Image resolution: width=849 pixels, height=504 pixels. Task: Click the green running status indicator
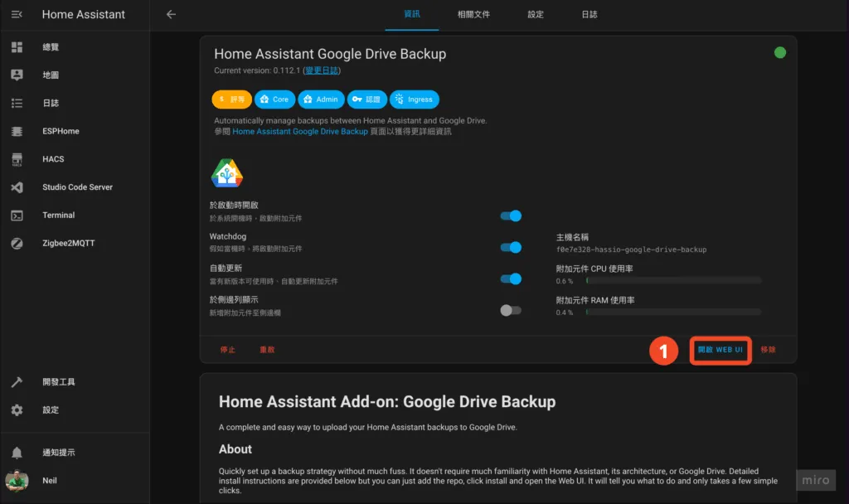pyautogui.click(x=779, y=51)
